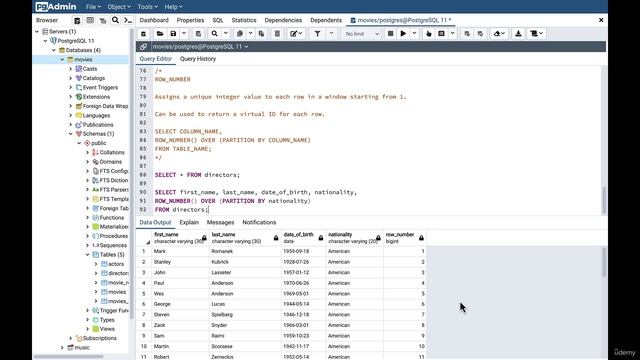
Task: Switch to the Explain output tab
Action: click(x=189, y=222)
